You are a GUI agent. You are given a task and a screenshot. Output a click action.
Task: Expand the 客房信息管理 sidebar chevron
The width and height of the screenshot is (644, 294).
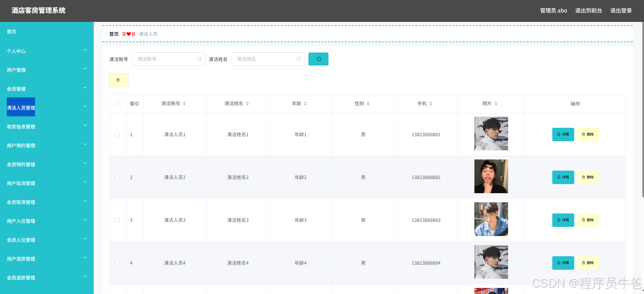click(85, 125)
